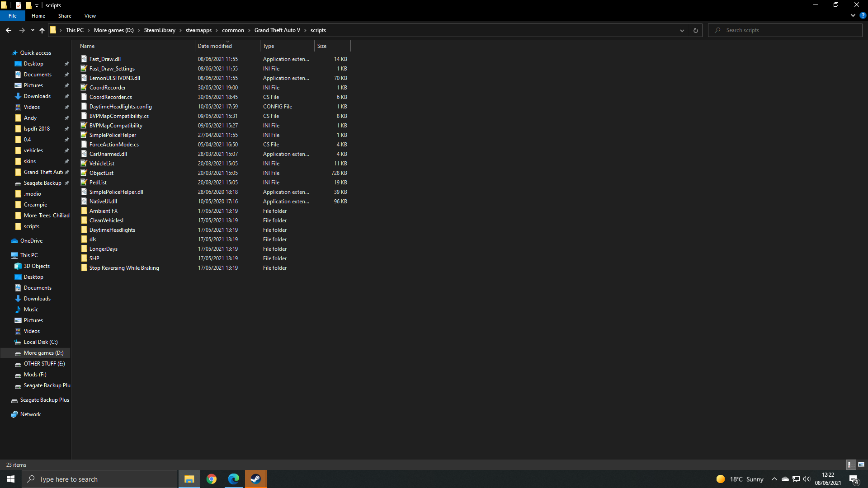868x488 pixels.
Task: Click the Up one level arrow
Action: coord(42,30)
